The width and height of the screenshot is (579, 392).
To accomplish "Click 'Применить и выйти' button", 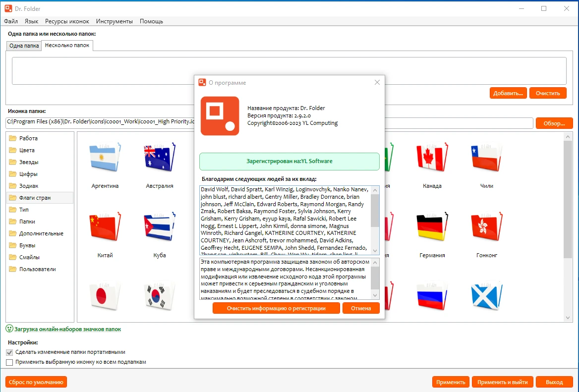I will (x=503, y=382).
